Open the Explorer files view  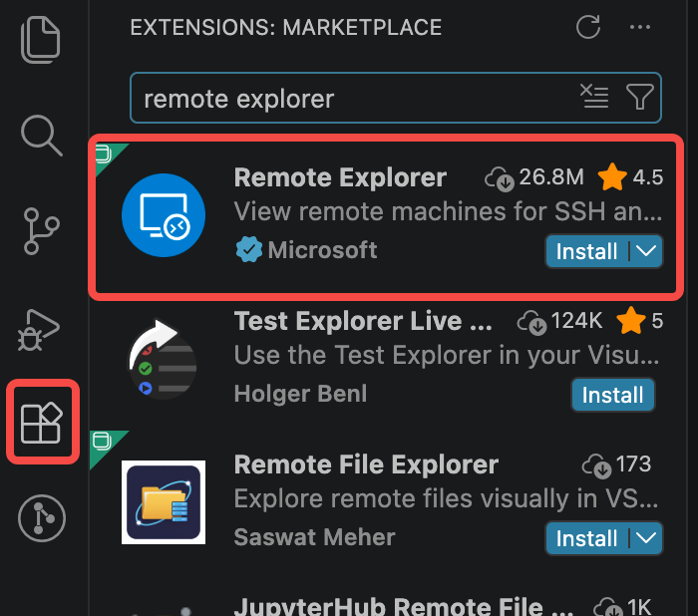coord(41,40)
